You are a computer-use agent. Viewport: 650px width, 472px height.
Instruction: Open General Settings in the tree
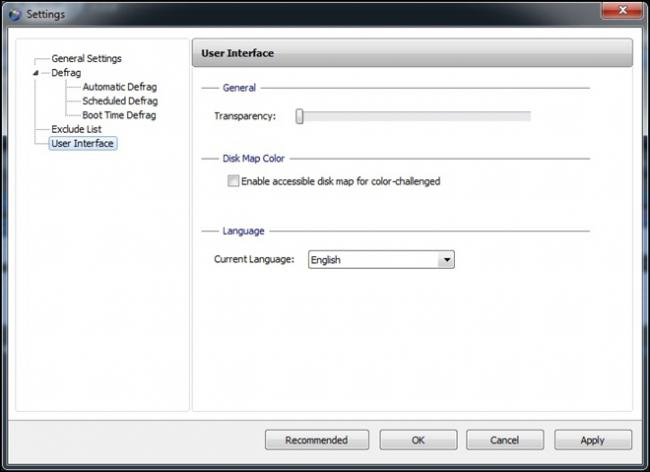pos(86,58)
